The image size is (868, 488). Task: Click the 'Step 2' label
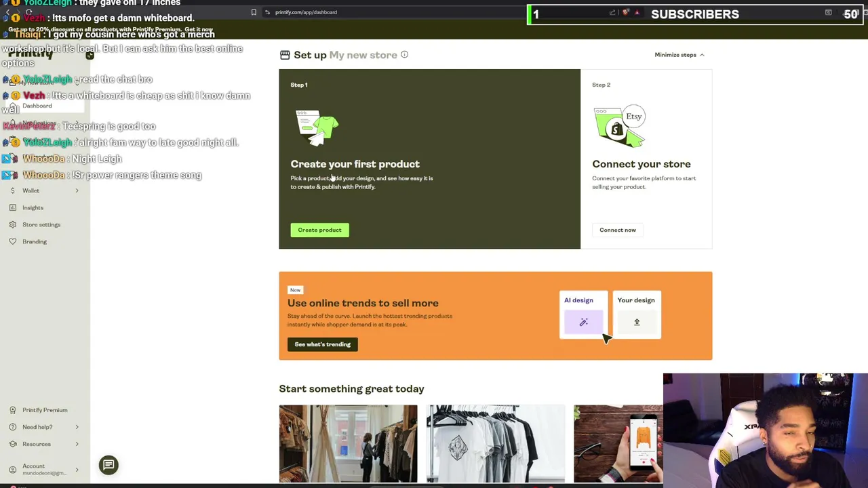601,85
